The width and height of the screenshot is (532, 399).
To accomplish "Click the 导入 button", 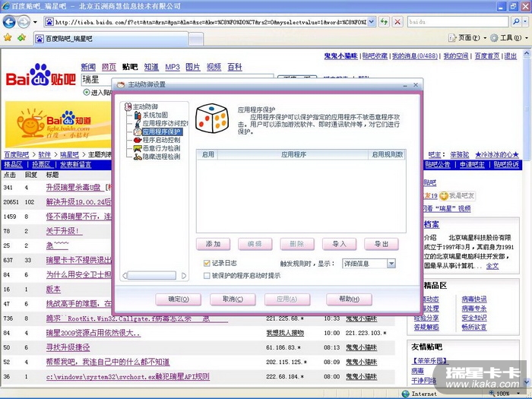I will [x=339, y=244].
